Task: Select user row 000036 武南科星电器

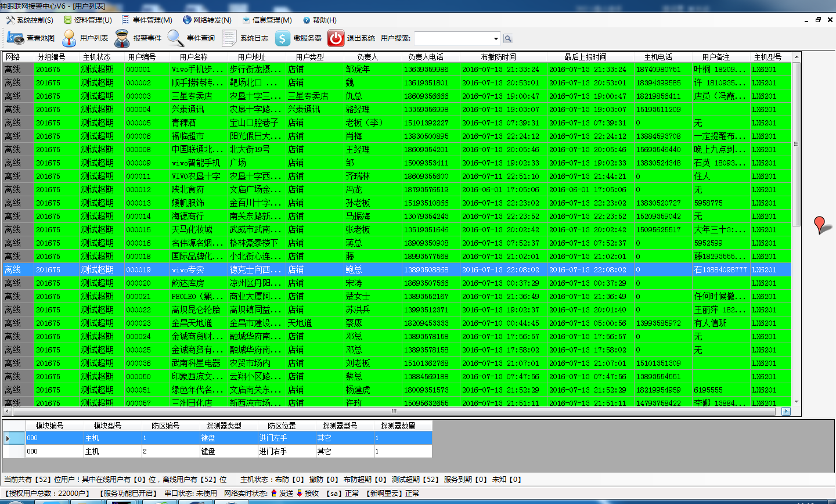Action: point(397,363)
